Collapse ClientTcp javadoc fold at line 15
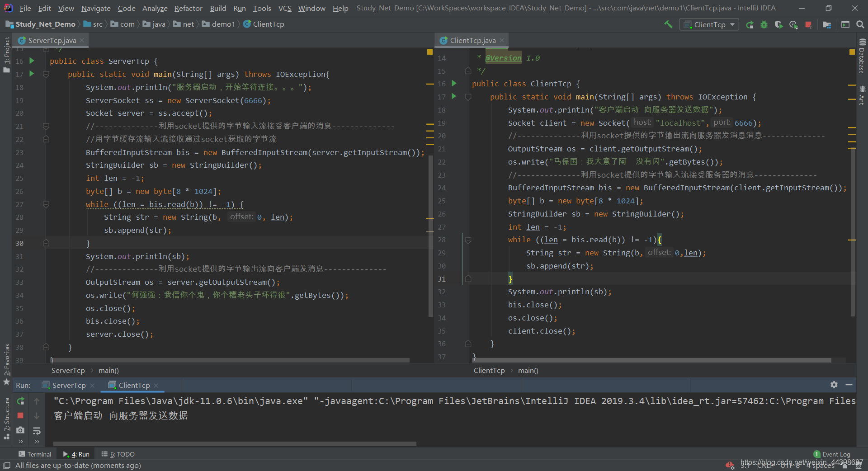This screenshot has height=471, width=868. 468,71
